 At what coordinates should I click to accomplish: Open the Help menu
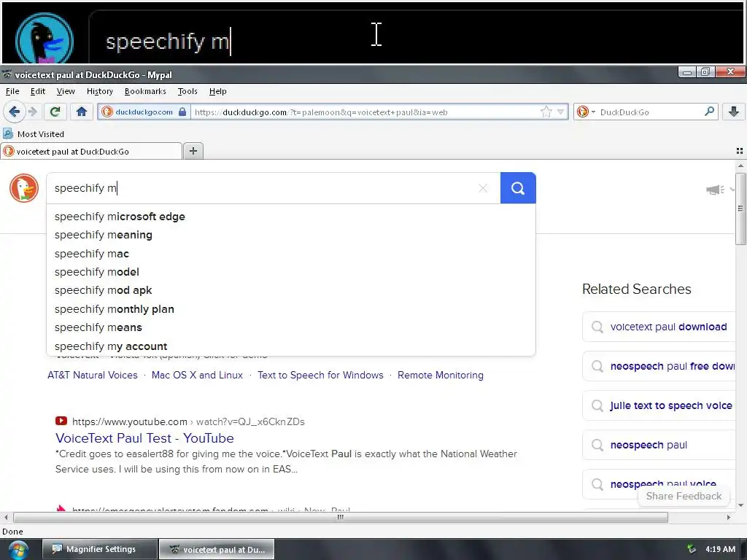pos(217,91)
